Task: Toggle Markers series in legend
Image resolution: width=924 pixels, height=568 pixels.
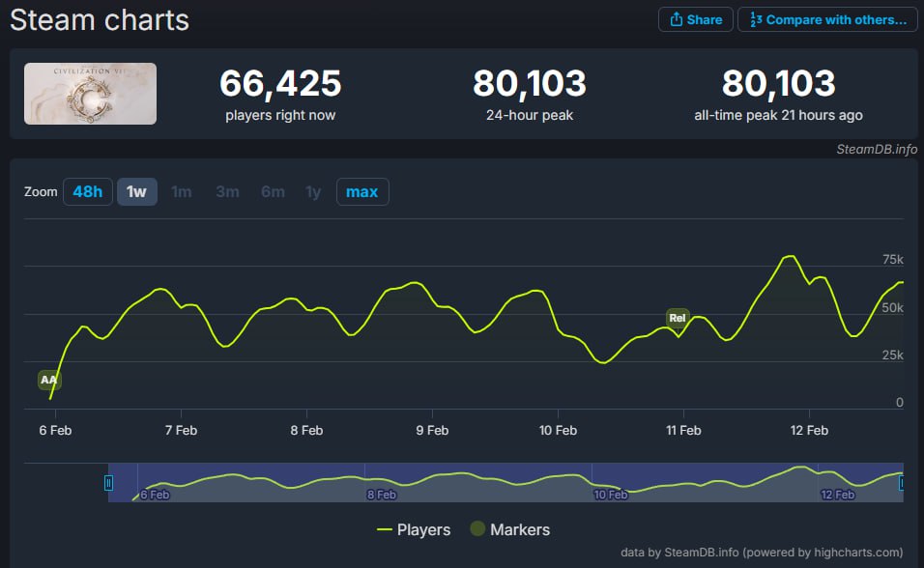Action: [x=509, y=529]
